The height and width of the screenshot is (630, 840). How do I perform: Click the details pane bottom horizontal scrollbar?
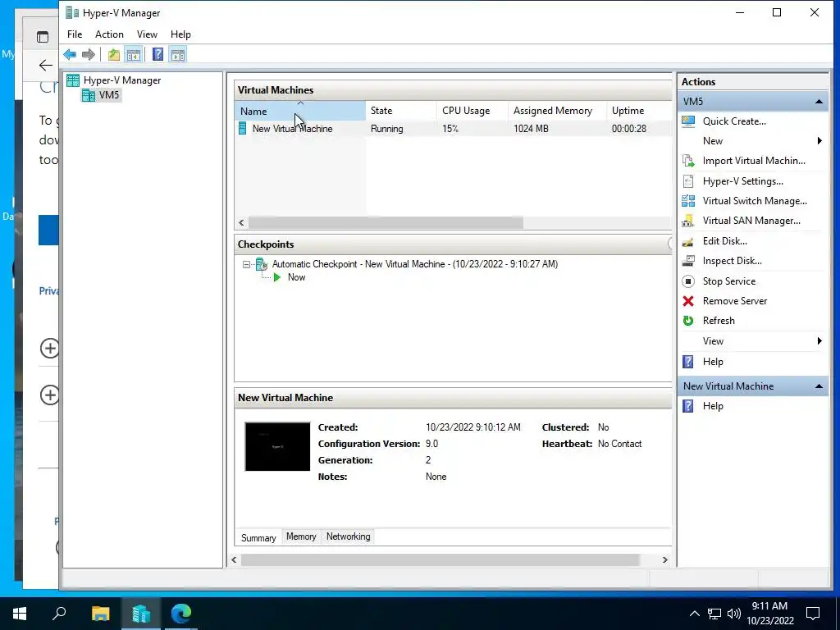click(440, 559)
